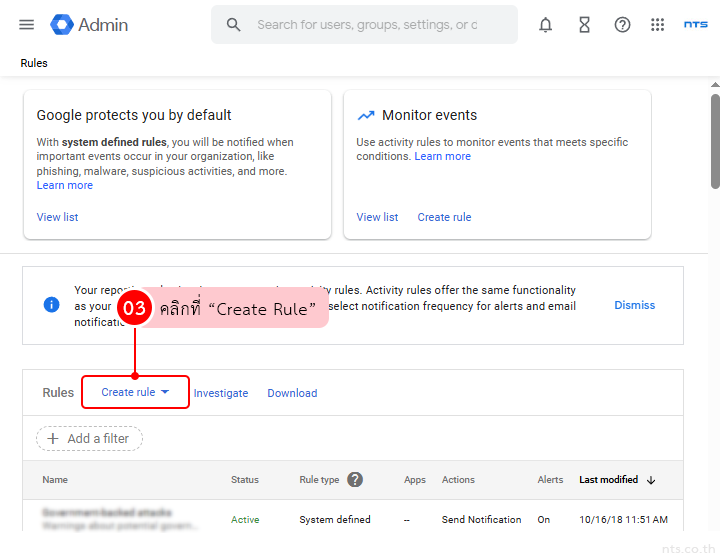Open the help question mark icon

[x=622, y=25]
